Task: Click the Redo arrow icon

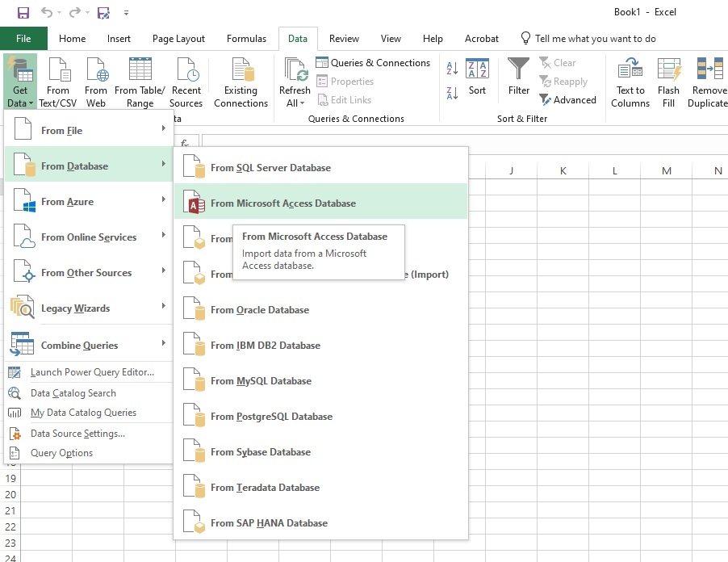Action: (74, 12)
